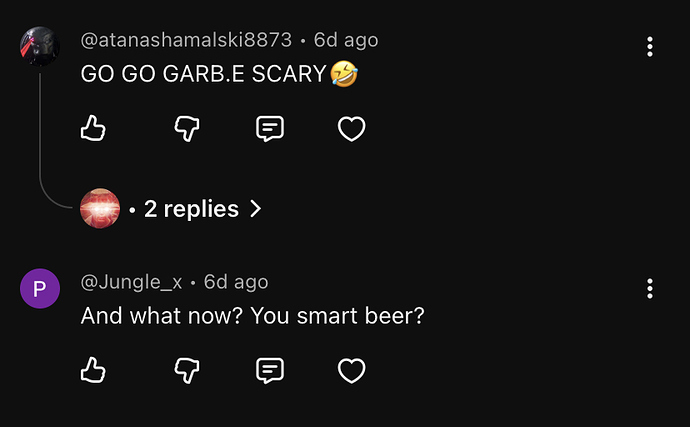The image size is (690, 427).
Task: Dislike the "You smart beer?" comment
Action: click(187, 370)
